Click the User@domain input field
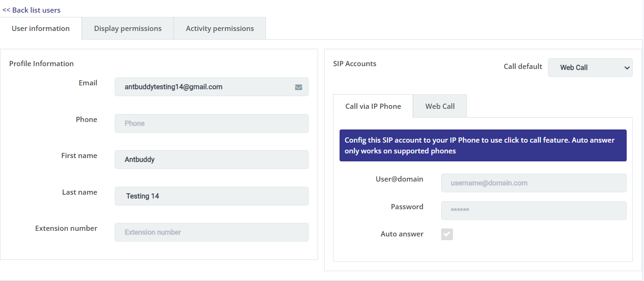 point(533,183)
